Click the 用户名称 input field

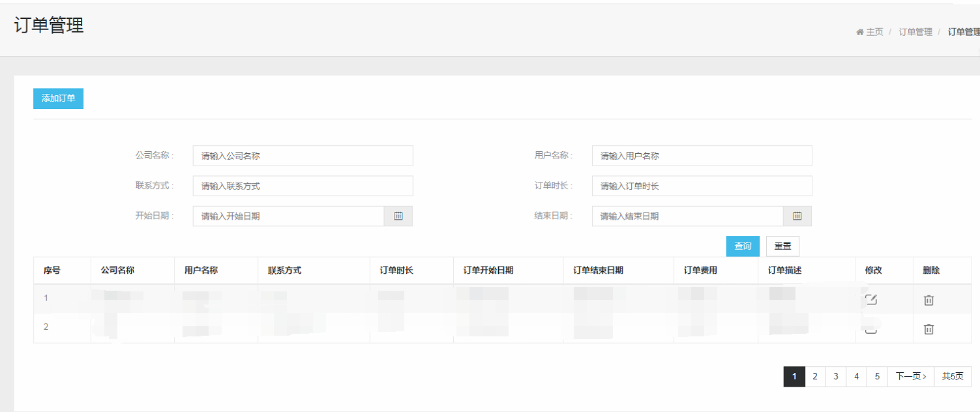pos(702,155)
